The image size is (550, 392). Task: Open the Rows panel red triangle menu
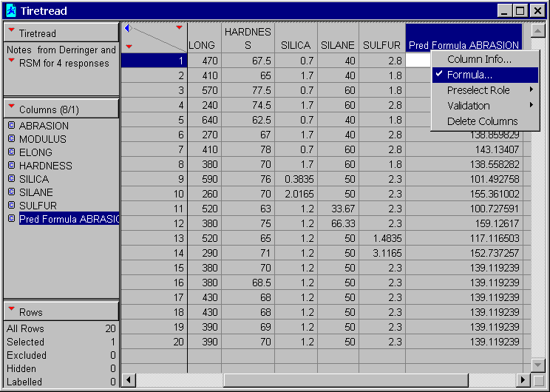[11, 311]
